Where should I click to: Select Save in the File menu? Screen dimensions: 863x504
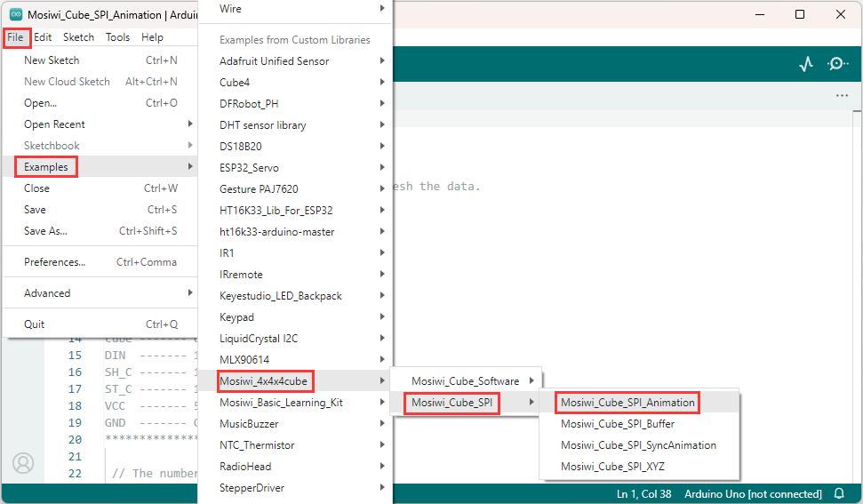[x=100, y=210]
